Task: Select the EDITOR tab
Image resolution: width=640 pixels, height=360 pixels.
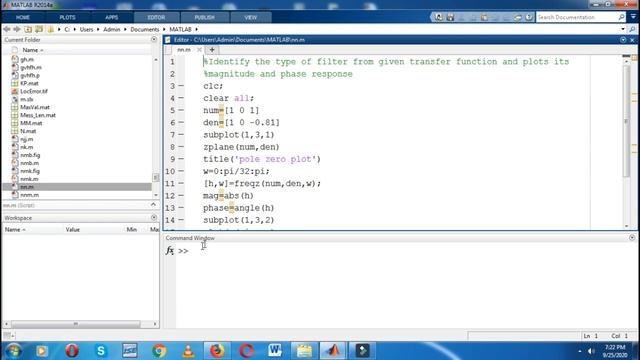Action: 156,18
